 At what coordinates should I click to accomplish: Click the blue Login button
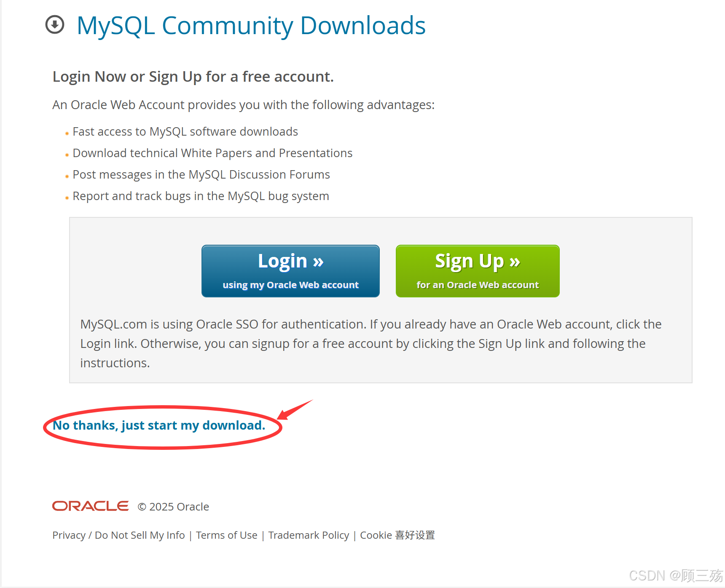coord(290,271)
